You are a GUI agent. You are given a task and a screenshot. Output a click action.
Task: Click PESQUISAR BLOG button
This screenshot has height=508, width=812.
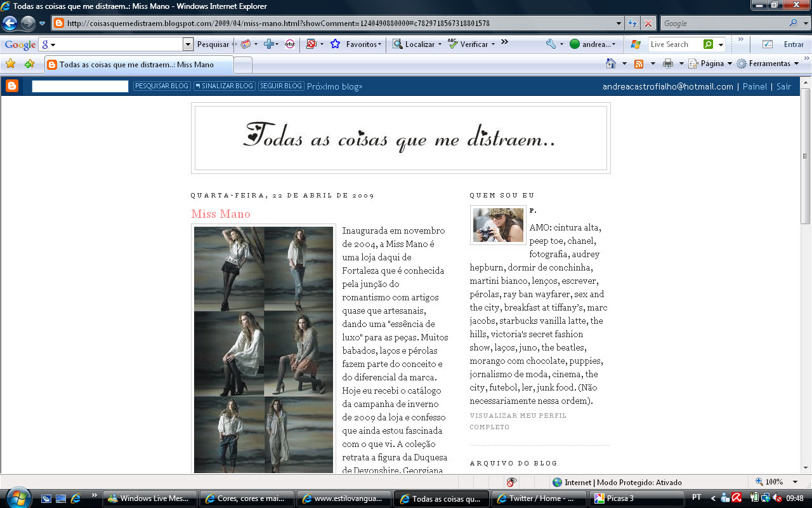click(162, 86)
